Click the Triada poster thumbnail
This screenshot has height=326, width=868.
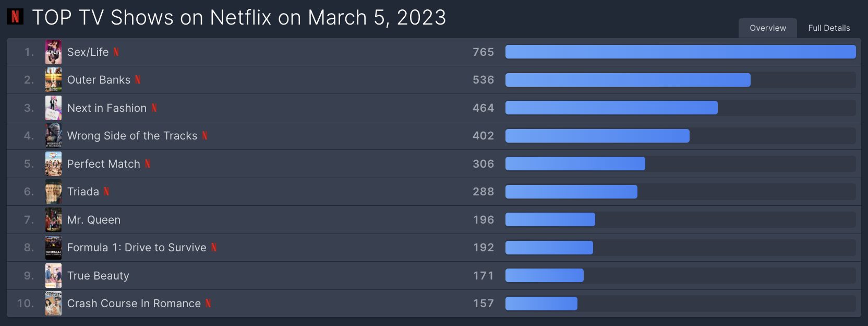point(53,192)
